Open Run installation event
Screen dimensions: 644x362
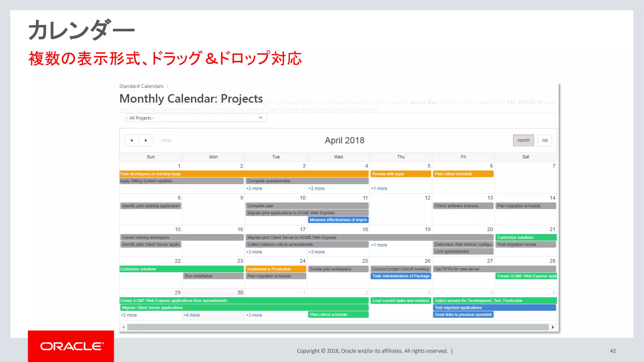click(213, 276)
